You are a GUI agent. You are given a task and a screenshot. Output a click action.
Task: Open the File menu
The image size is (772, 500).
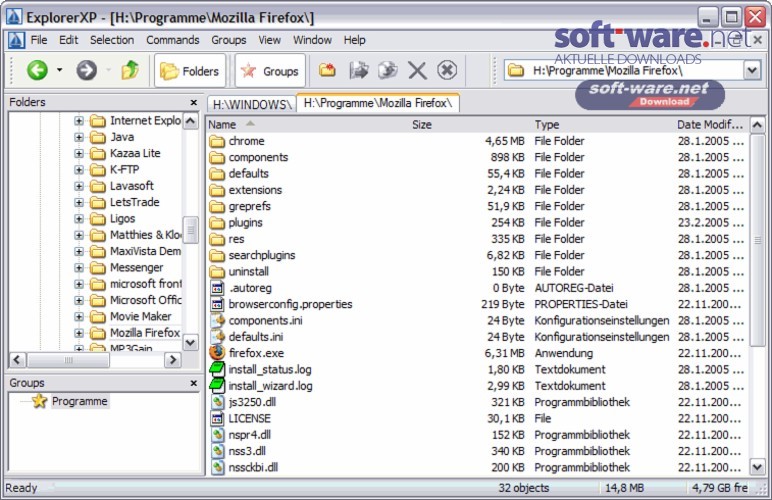click(39, 40)
